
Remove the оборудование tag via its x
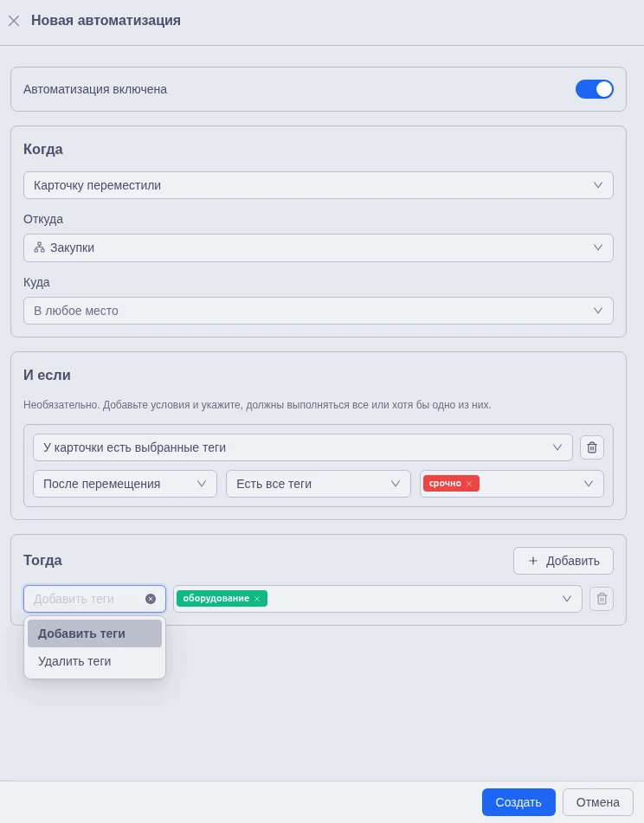click(257, 599)
